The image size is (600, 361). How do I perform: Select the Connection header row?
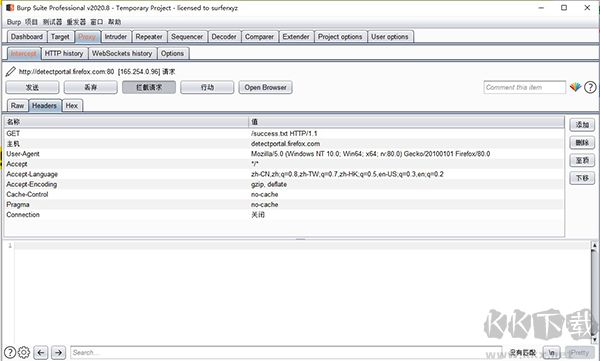coord(284,215)
